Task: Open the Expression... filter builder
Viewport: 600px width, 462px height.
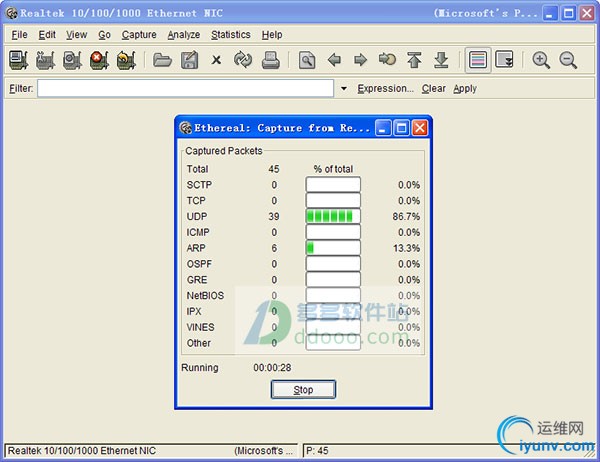Action: [386, 88]
